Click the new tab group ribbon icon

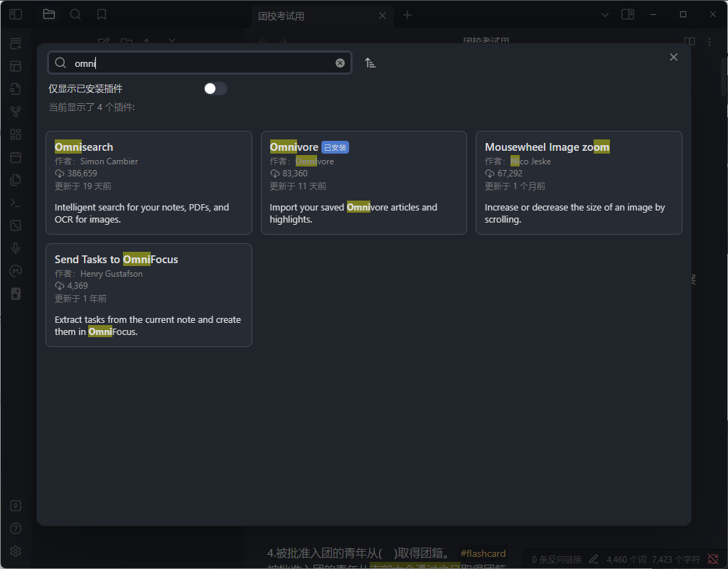16,43
